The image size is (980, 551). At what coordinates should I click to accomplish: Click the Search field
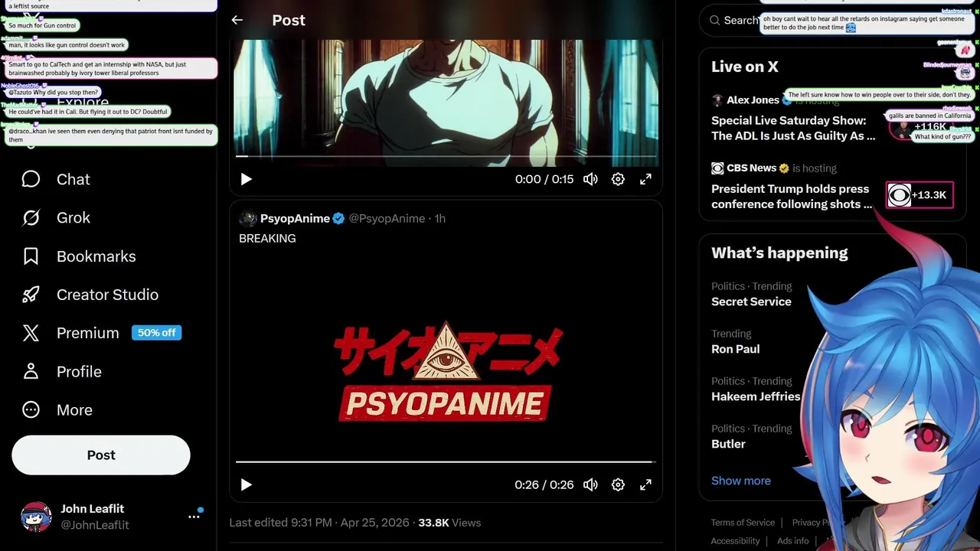coord(833,21)
